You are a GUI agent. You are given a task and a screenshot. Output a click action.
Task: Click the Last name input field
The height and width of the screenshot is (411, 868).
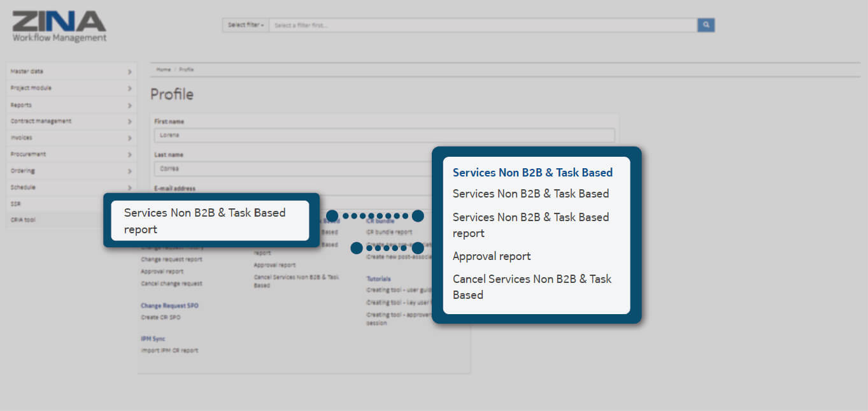click(x=293, y=169)
